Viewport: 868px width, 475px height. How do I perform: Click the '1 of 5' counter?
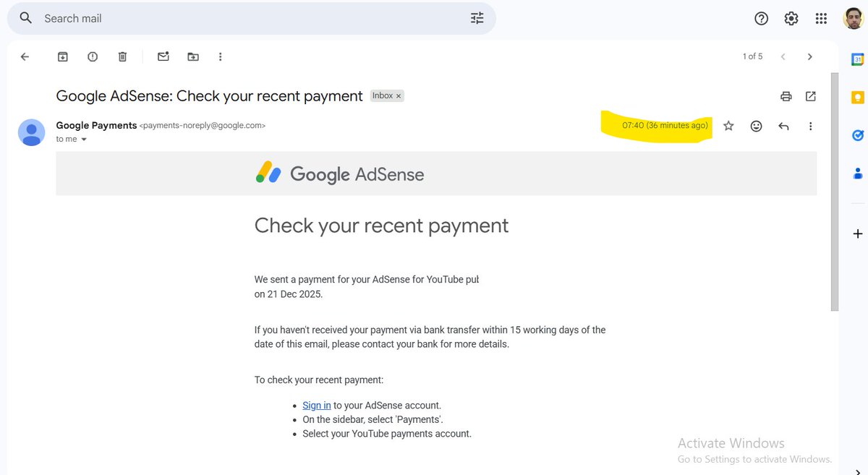pyautogui.click(x=752, y=56)
